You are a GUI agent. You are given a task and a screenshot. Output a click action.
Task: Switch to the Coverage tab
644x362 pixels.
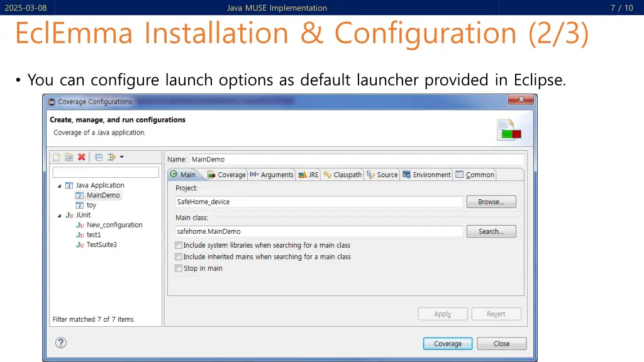point(226,175)
